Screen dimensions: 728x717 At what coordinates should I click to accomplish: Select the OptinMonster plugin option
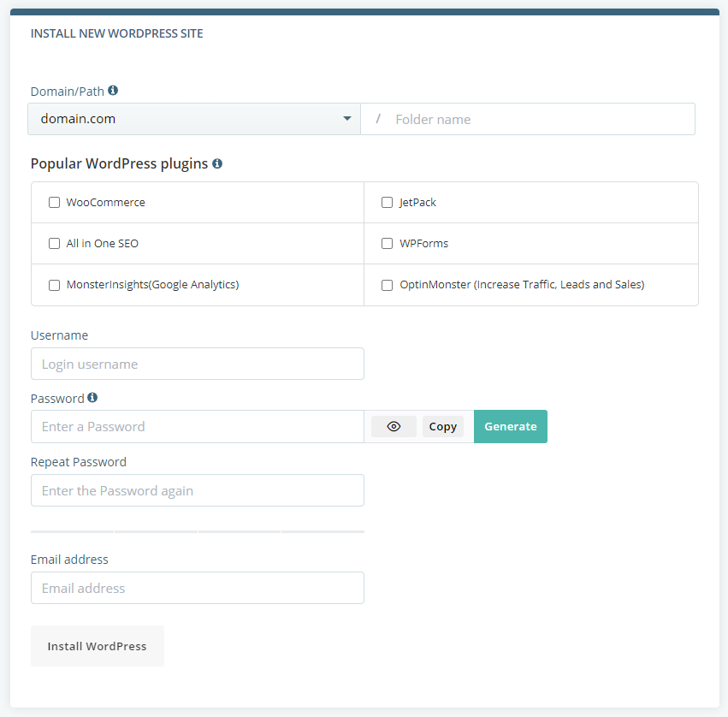click(387, 284)
